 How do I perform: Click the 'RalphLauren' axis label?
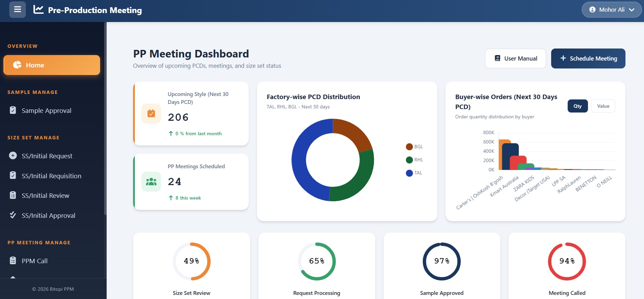(569, 184)
